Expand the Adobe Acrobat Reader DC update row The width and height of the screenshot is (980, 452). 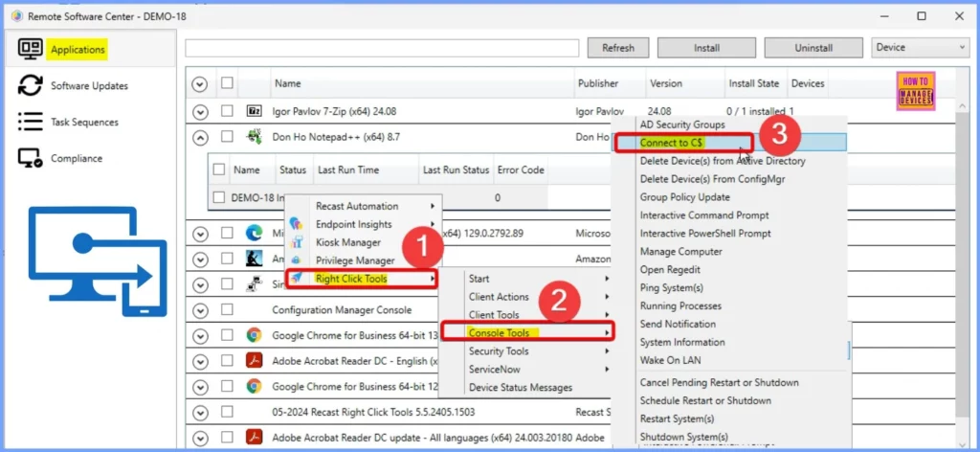(x=200, y=438)
